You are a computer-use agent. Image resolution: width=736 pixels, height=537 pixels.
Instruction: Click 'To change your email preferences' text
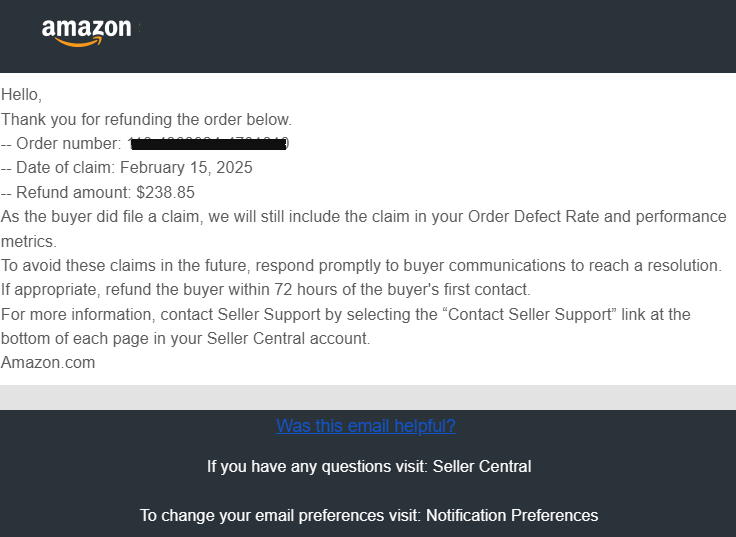point(280,515)
